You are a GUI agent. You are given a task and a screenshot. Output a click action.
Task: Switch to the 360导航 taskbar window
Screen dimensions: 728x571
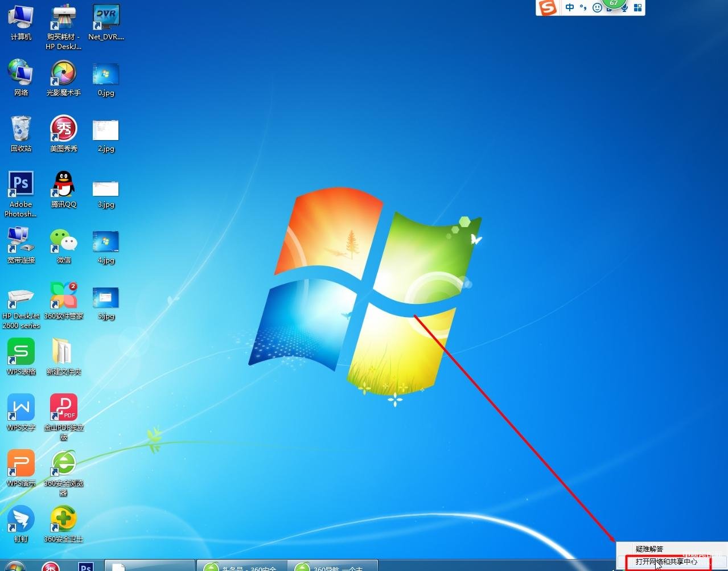pos(332,565)
